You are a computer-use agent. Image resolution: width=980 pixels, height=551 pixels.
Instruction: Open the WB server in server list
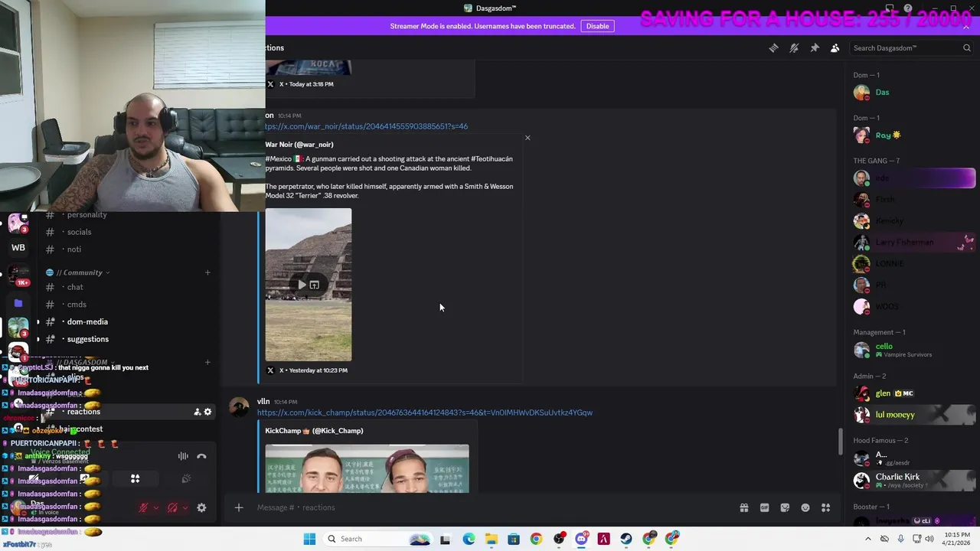tap(18, 248)
